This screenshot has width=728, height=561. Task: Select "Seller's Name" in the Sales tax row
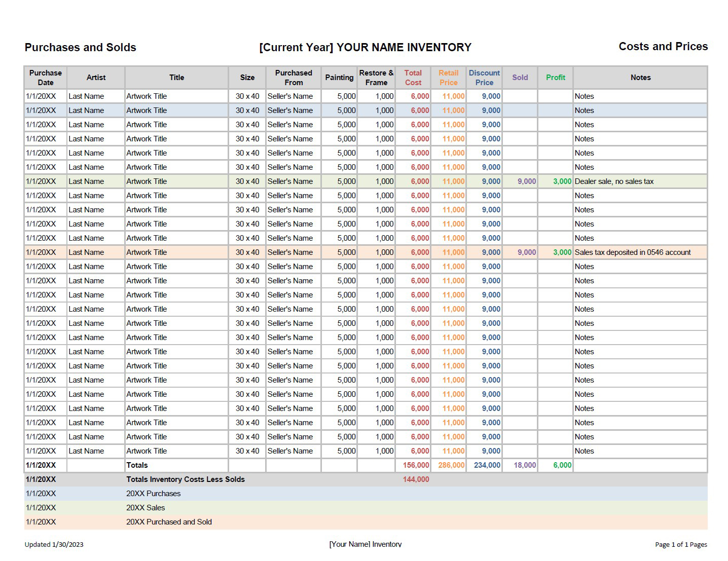click(290, 252)
